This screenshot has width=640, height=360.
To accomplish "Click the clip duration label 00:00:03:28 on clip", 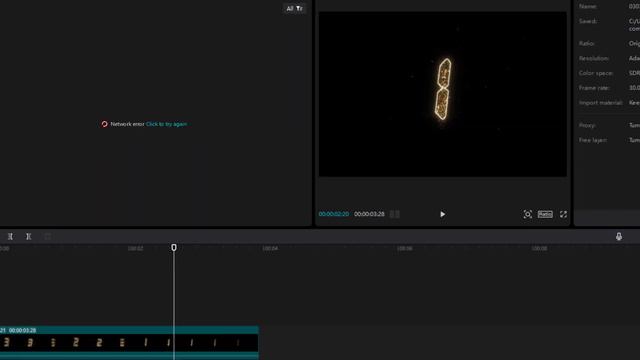I will tap(22, 330).
